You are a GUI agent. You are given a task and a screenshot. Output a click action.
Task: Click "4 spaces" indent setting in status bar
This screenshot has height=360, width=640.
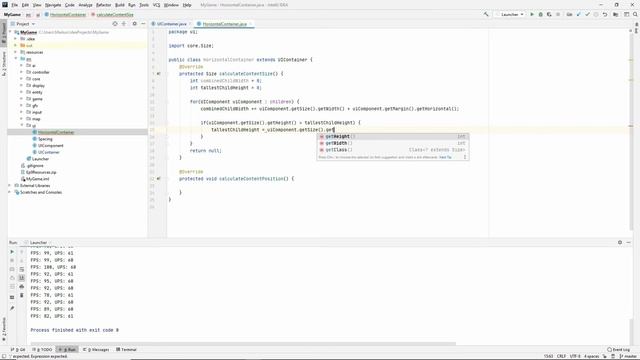click(x=591, y=356)
